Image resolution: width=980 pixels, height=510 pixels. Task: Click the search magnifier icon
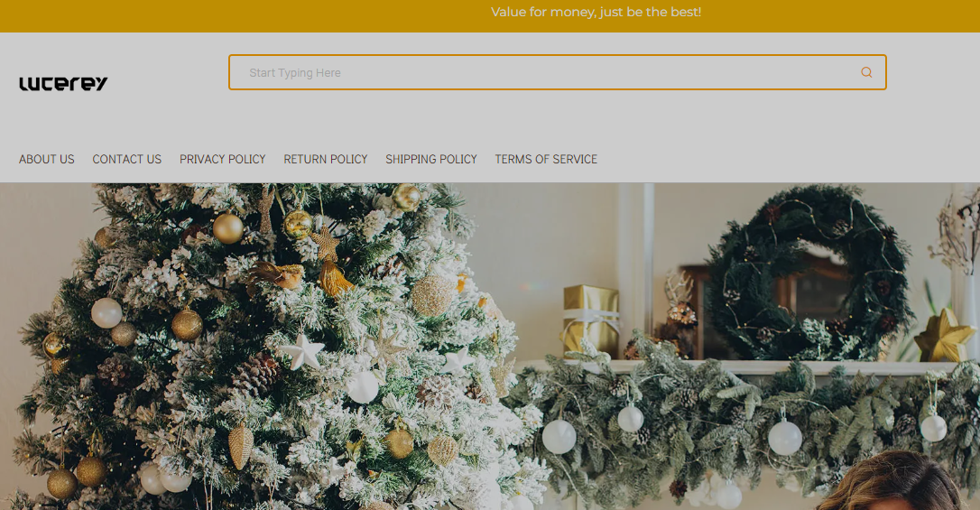866,72
